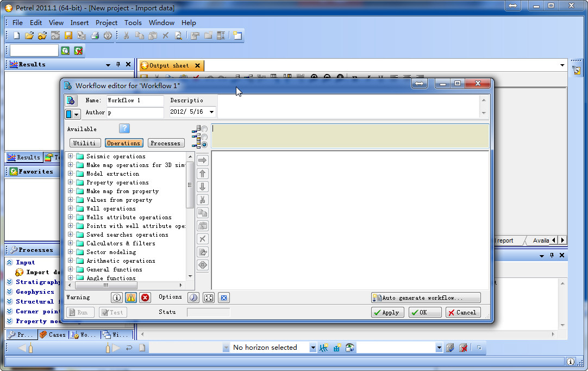Click the search magnifier icon beside search box
Viewport: 588px width, 371px height.
(x=65, y=51)
